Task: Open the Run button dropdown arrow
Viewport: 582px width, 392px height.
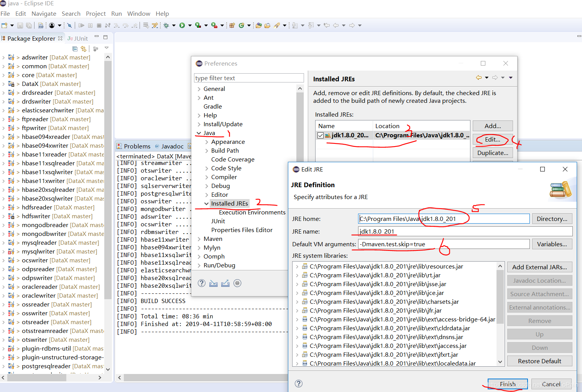Action: 190,25
